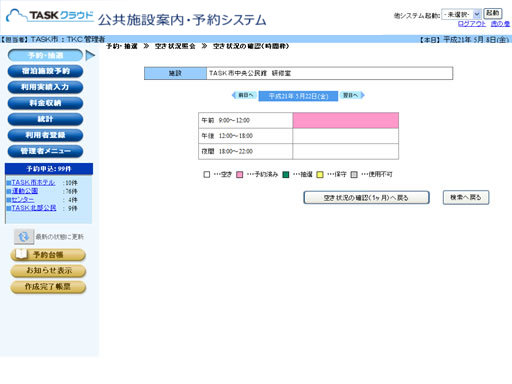Click the refresh icon beside 最新の状態に更新
Screen dimensions: 512x384
[24, 237]
